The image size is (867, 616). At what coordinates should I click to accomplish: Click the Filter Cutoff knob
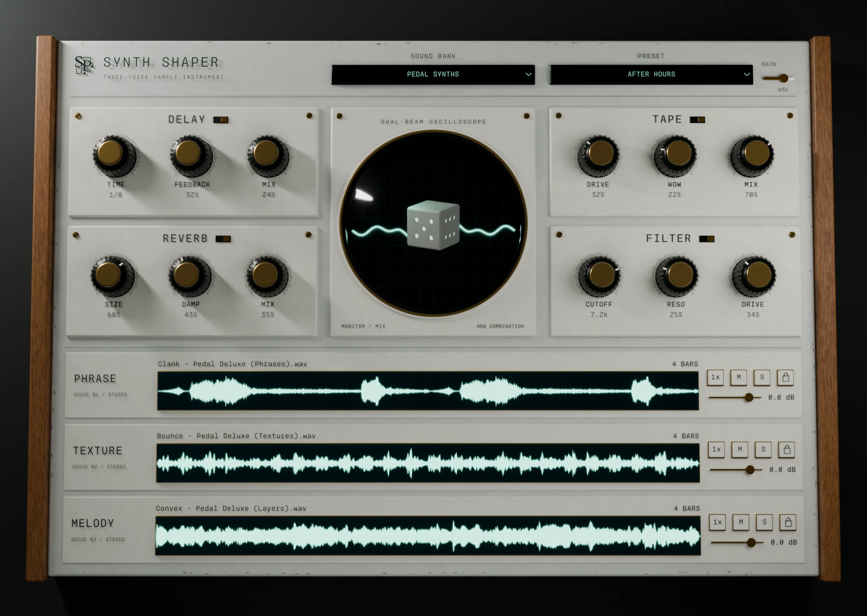click(599, 276)
